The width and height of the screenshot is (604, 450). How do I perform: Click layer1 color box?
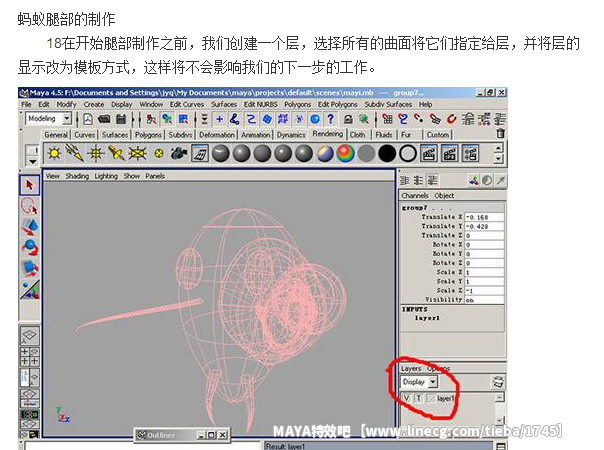pos(430,398)
